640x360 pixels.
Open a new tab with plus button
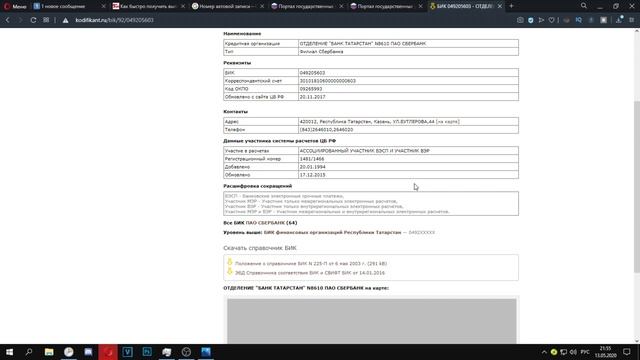[511, 6]
